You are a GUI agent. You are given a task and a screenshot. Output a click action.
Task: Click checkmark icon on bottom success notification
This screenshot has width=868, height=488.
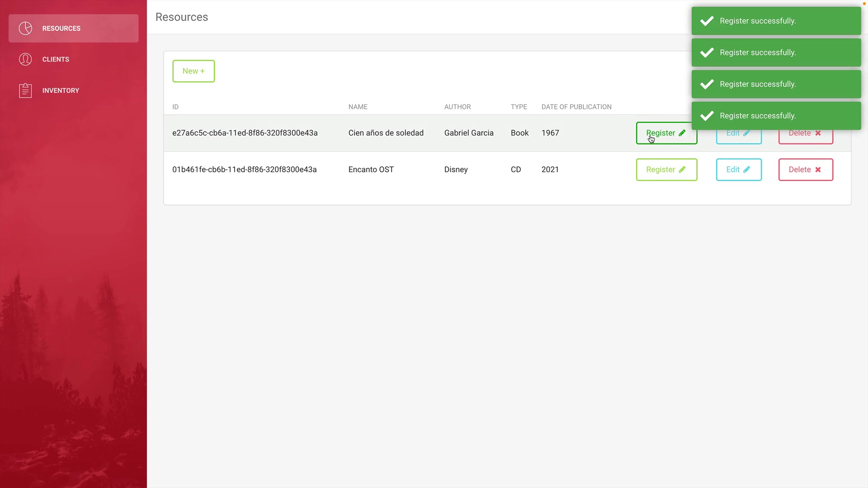pyautogui.click(x=707, y=116)
